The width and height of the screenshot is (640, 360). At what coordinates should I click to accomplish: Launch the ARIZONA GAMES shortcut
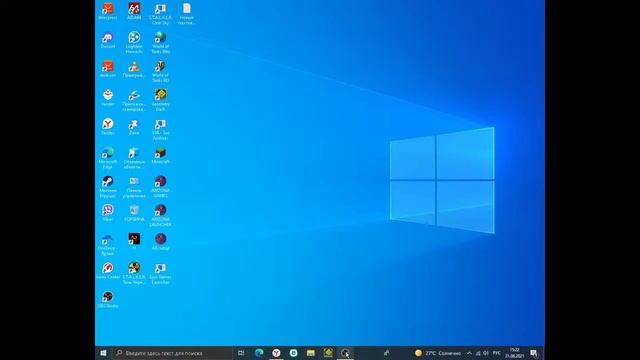point(160,187)
